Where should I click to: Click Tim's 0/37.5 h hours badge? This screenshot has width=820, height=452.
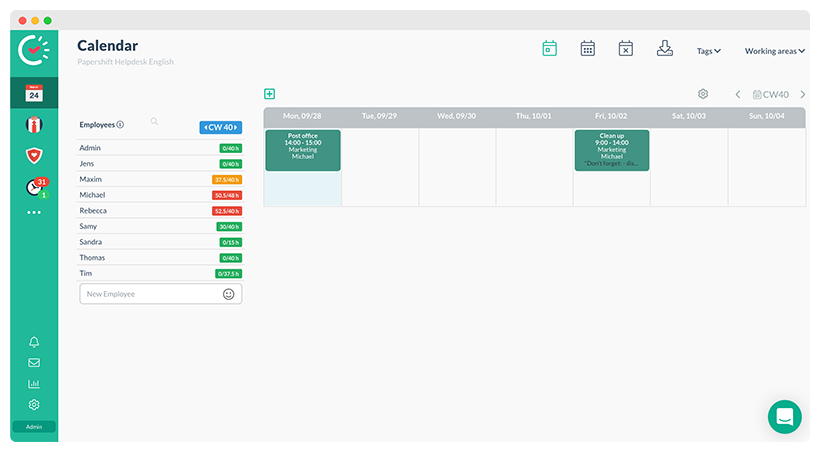pyautogui.click(x=229, y=274)
